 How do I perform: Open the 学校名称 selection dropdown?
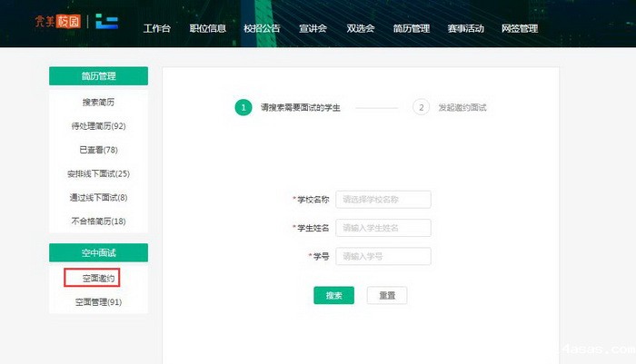(x=383, y=199)
